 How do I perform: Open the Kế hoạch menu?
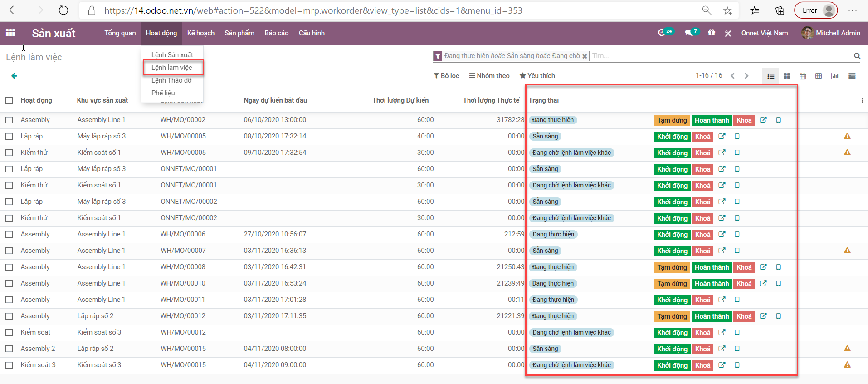point(200,33)
